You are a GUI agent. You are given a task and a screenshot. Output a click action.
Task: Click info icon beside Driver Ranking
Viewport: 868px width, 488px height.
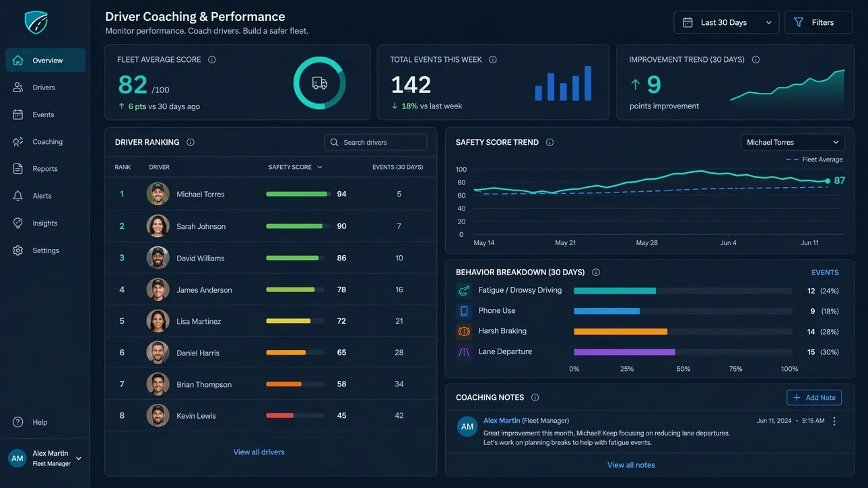191,142
